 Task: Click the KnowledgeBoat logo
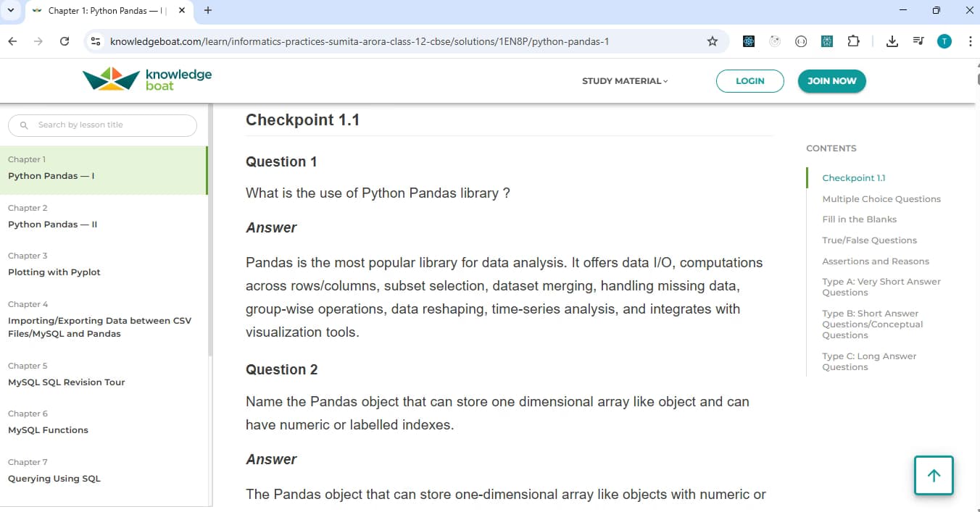click(x=147, y=80)
